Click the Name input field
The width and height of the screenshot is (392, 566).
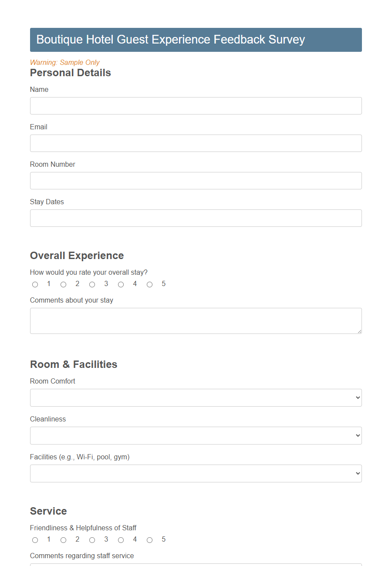[x=196, y=106]
